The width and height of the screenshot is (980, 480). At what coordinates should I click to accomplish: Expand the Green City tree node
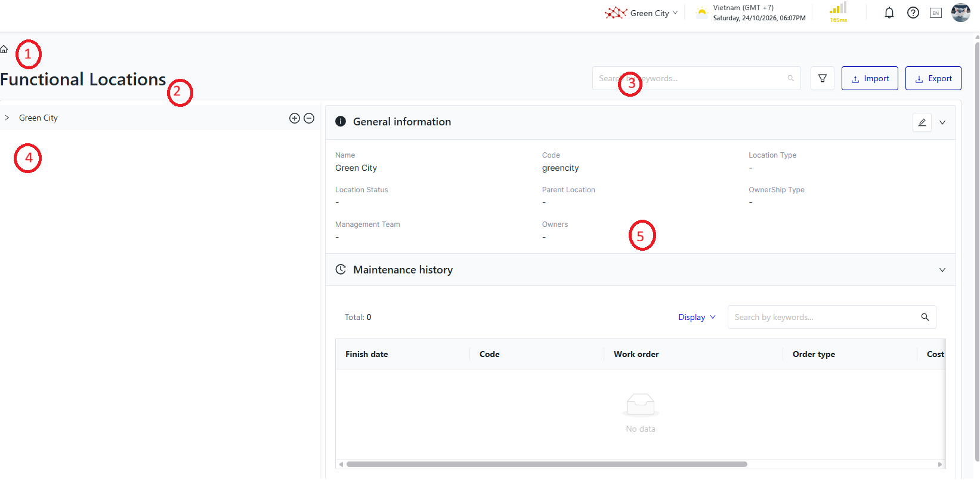pyautogui.click(x=7, y=118)
